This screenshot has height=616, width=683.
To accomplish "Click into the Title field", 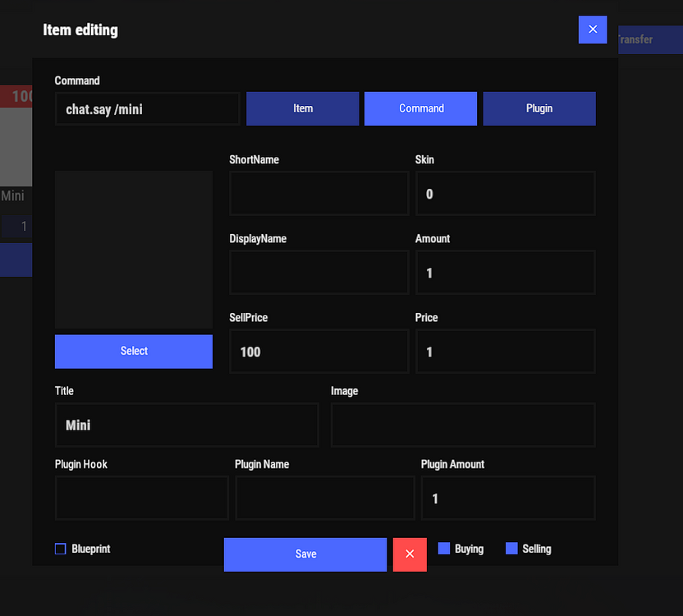I will (x=186, y=425).
